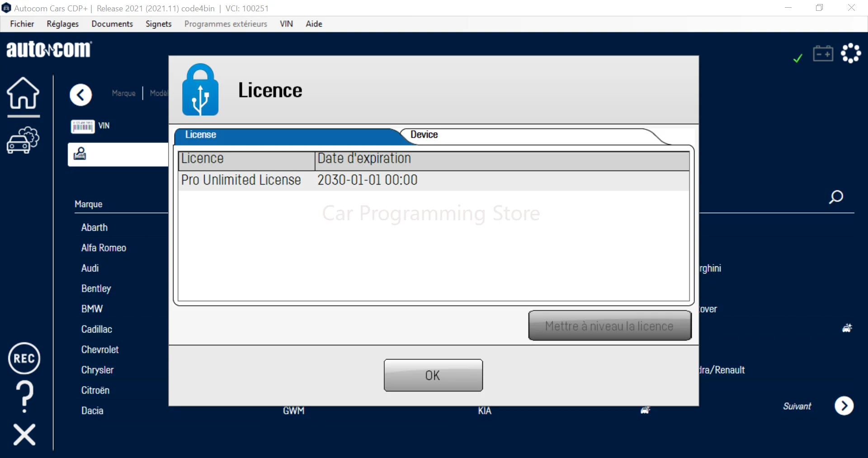Open the Réglages menu
Image resolution: width=868 pixels, height=458 pixels.
point(63,24)
